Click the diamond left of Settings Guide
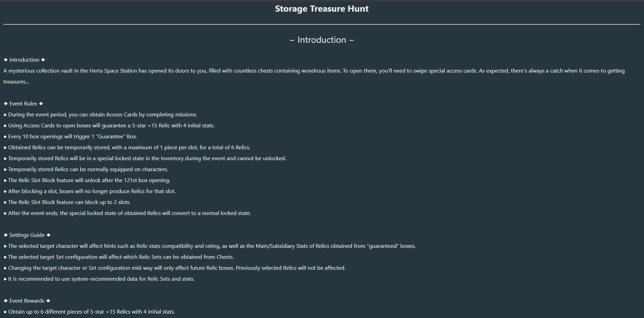Image resolution: width=644 pixels, height=318 pixels. 6,235
